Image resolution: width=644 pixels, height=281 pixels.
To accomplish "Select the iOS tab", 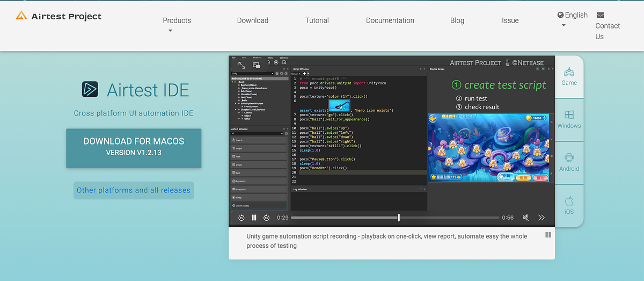I will coord(569,206).
